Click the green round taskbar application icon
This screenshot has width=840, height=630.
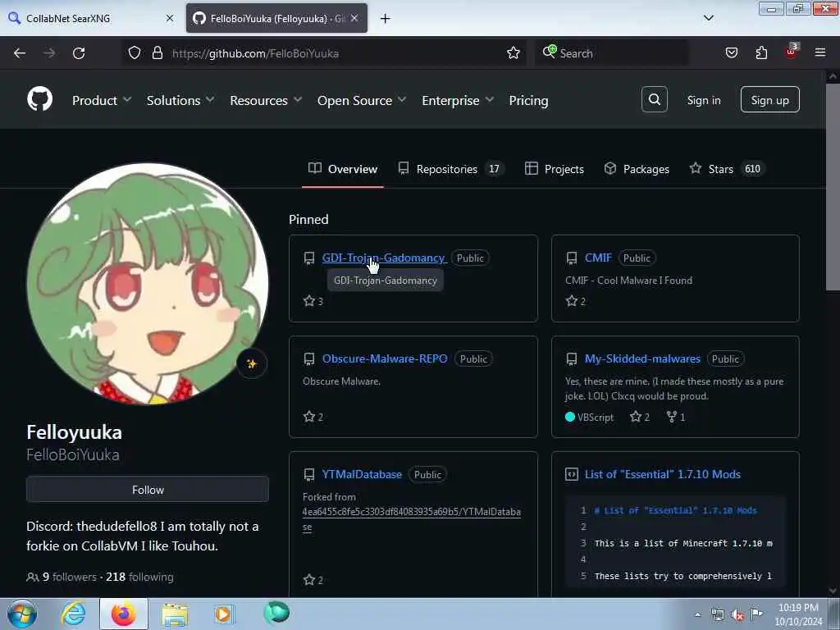(276, 613)
